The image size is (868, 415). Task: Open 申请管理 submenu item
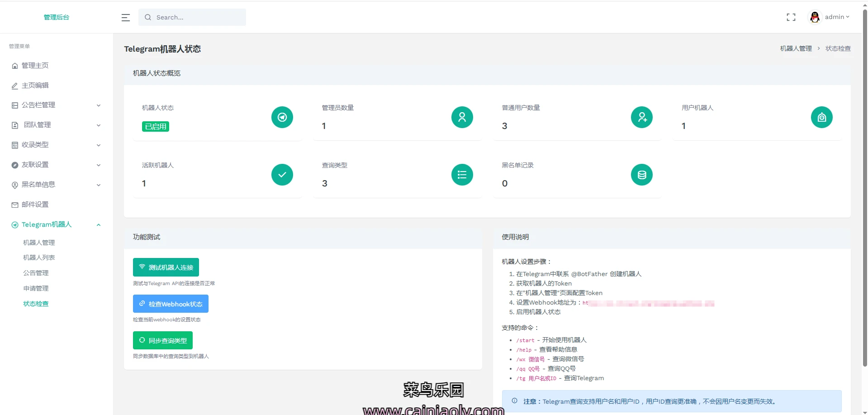pos(36,288)
